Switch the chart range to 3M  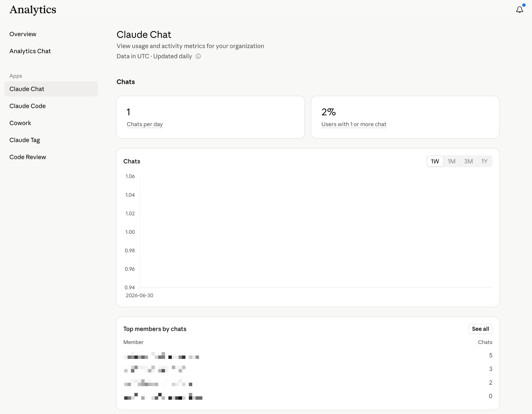tap(468, 161)
